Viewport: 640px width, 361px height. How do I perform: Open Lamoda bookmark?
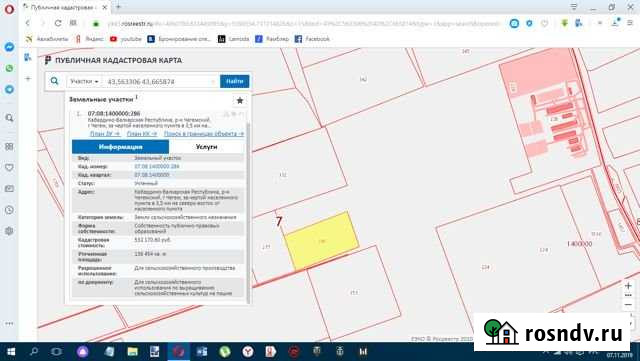[x=233, y=39]
